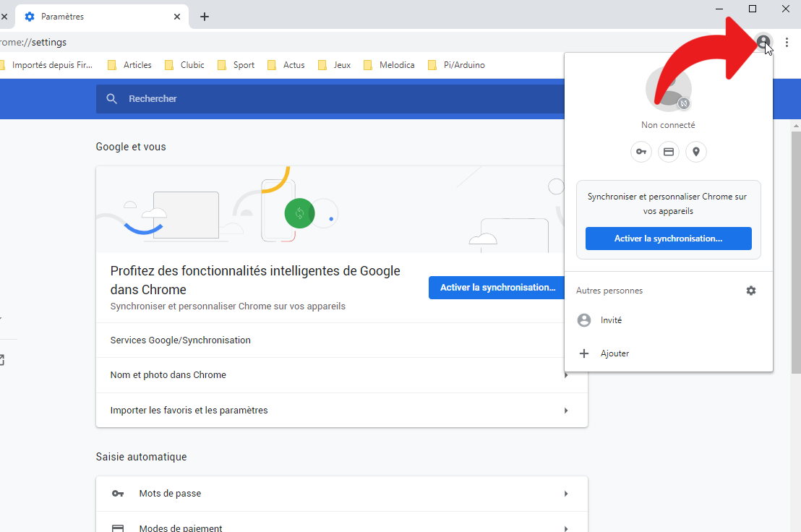Screen dimensions: 801x532
Task: Click the large profile picture in popup
Action: point(668,89)
